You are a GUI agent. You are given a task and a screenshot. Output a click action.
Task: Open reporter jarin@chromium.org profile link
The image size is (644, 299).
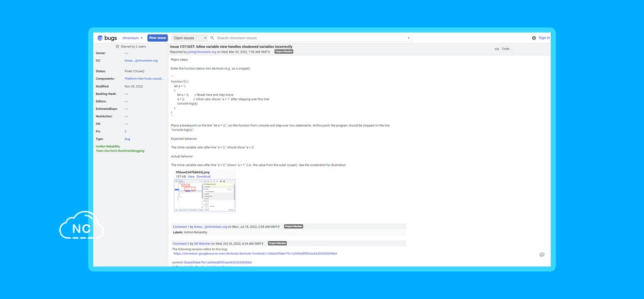tap(202, 52)
